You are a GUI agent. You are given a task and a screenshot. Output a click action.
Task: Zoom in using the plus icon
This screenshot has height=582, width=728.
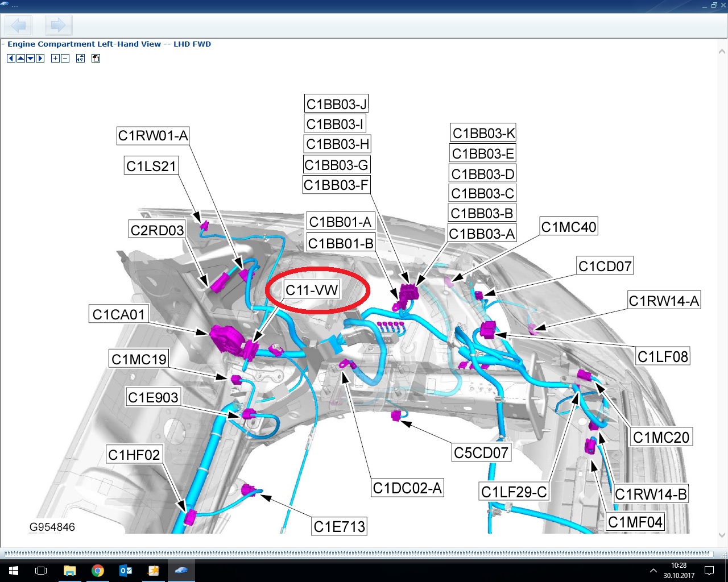pos(55,59)
